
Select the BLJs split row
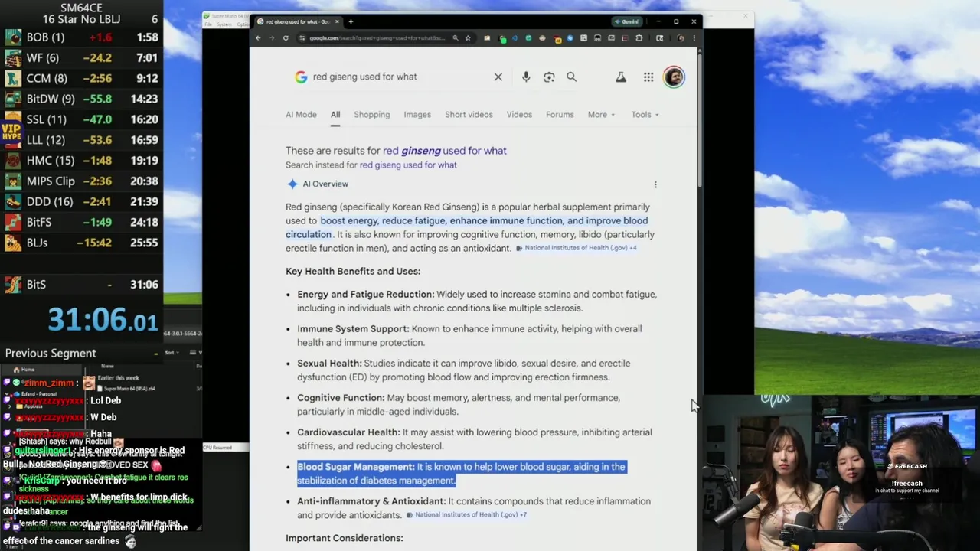tap(81, 243)
